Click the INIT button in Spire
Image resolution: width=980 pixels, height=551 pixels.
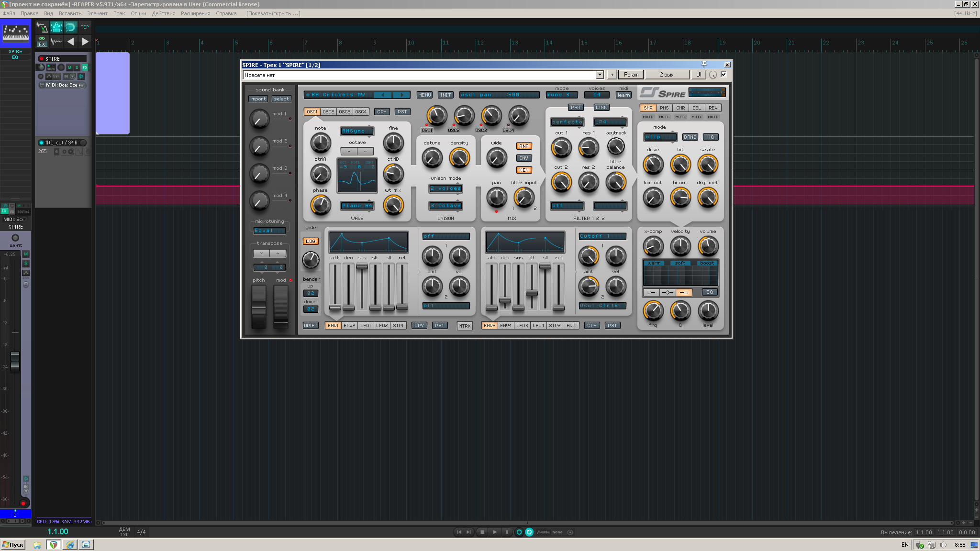point(445,95)
